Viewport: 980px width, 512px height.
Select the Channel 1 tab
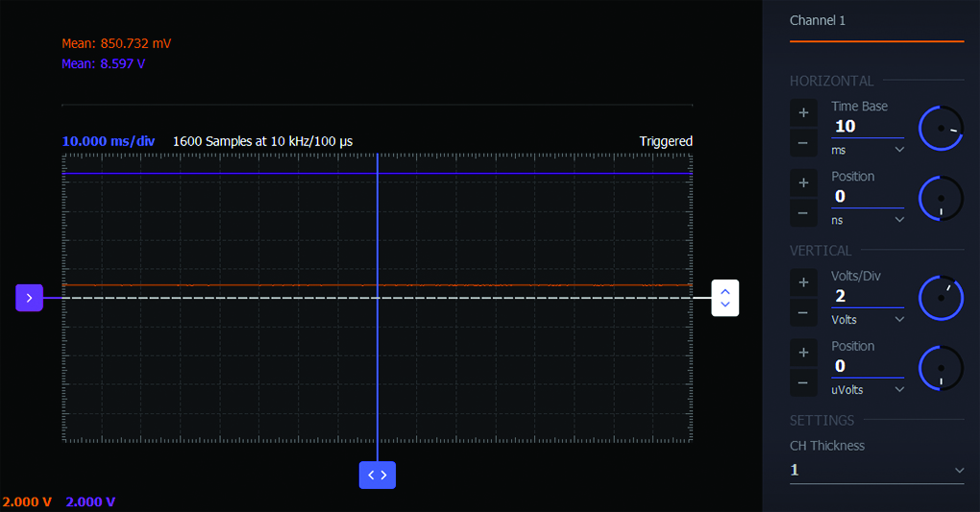818,21
